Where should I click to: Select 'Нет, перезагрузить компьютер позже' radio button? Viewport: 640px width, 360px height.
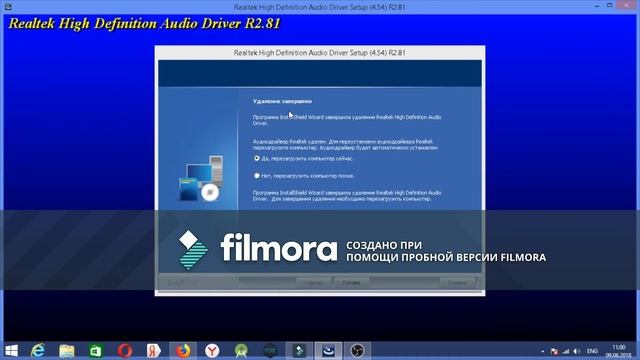tap(257, 176)
